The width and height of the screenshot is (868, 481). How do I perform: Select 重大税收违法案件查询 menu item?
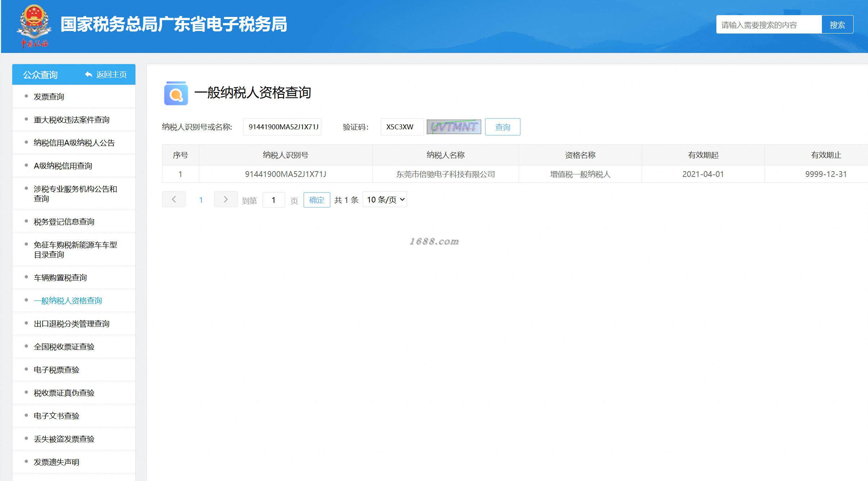(71, 120)
